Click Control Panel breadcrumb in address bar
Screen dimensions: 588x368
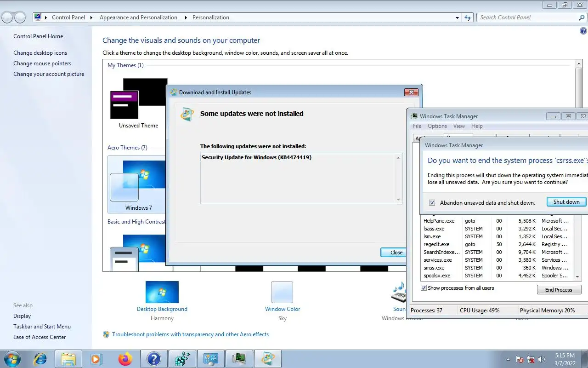68,17
